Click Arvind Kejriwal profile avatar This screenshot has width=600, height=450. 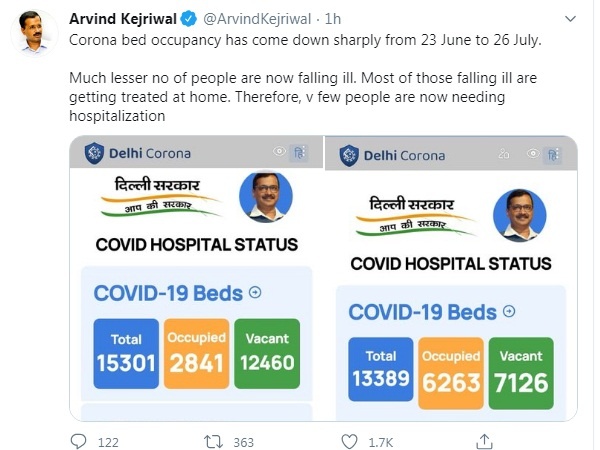pos(34,33)
